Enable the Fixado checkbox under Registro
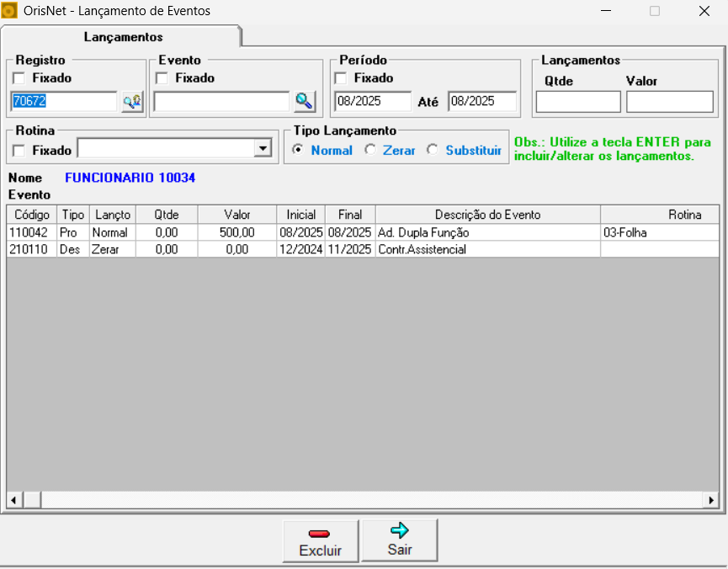Viewport: 728px width, 569px height. (x=19, y=78)
